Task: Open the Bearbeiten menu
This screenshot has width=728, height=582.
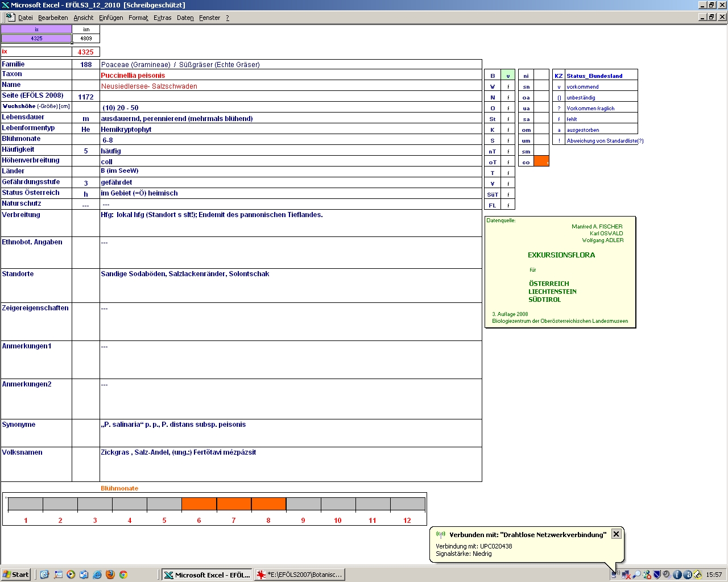Action: coord(53,18)
